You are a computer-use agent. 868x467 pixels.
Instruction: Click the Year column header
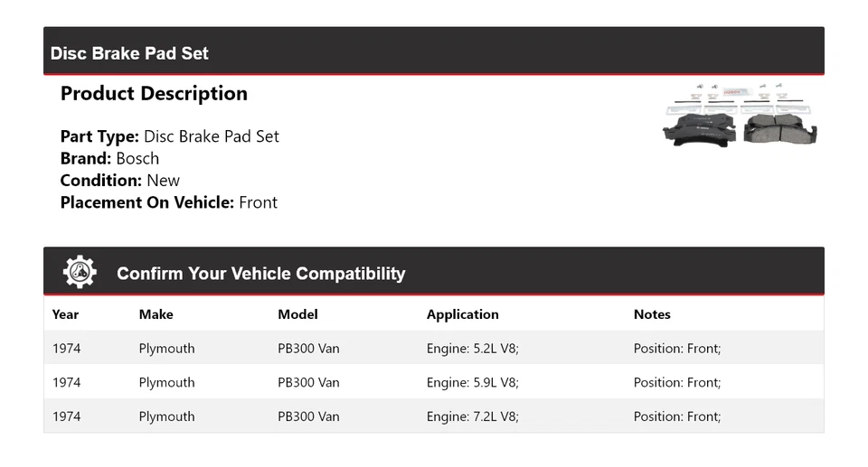pos(65,314)
